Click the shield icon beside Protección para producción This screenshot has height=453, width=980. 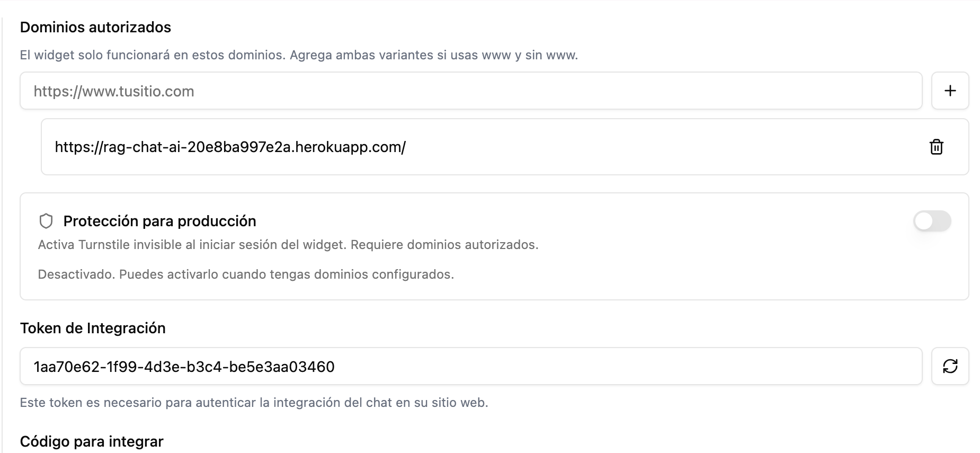pyautogui.click(x=46, y=221)
